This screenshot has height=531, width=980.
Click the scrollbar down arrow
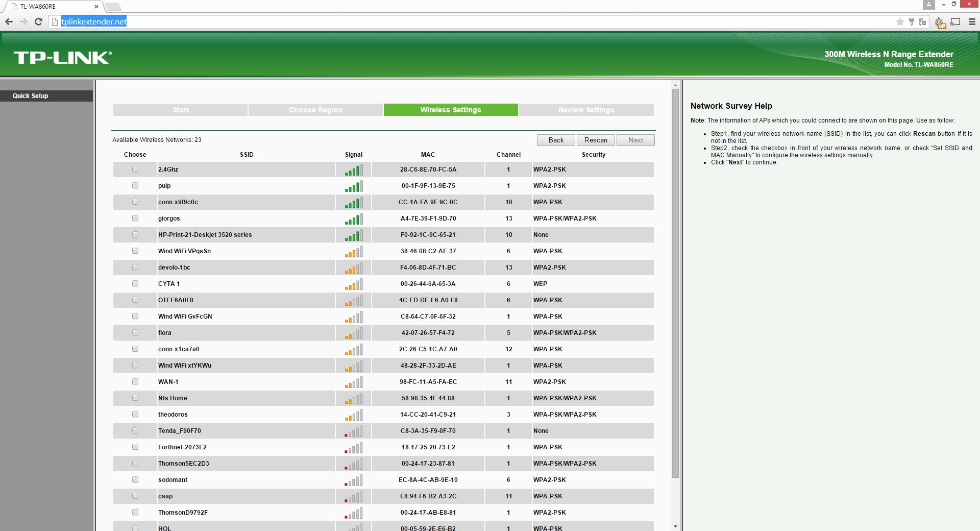(x=675, y=526)
